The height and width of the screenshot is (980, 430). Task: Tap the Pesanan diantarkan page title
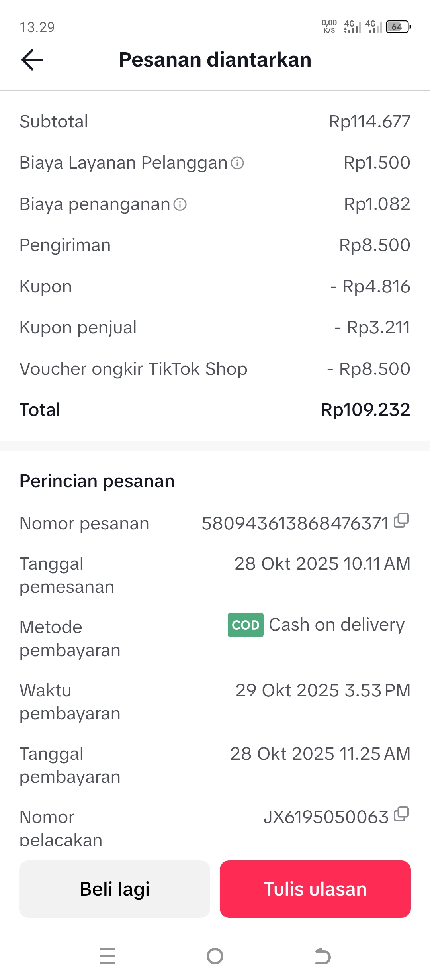tap(215, 60)
